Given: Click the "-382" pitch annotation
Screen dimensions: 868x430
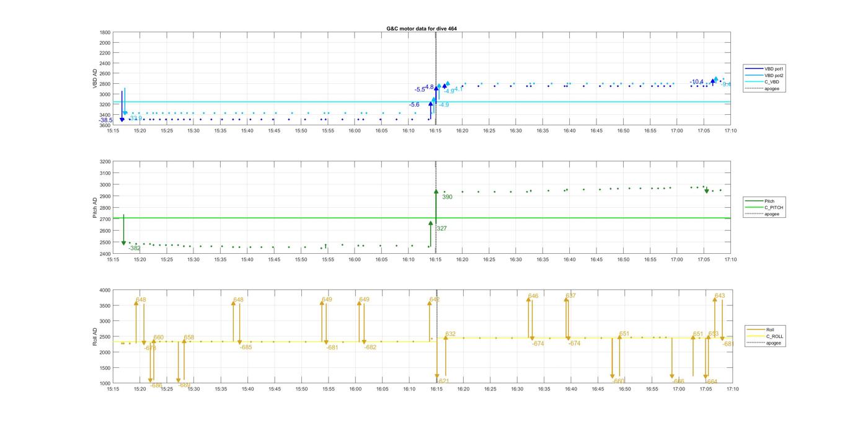Looking at the screenshot, I should pyautogui.click(x=135, y=248).
